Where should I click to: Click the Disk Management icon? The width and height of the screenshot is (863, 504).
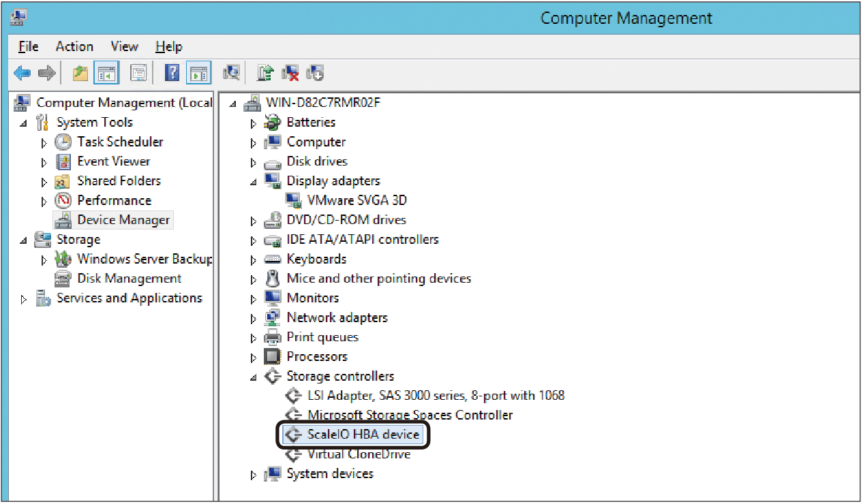pos(63,279)
